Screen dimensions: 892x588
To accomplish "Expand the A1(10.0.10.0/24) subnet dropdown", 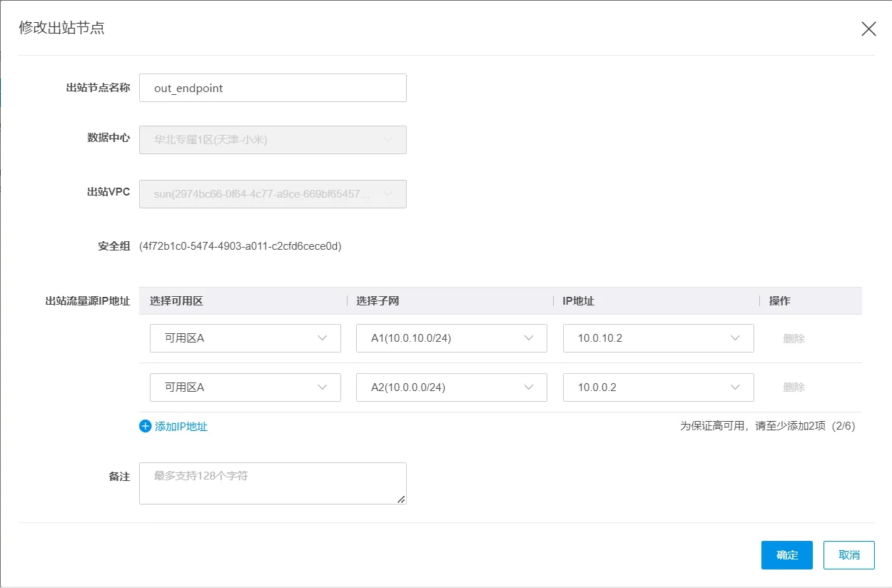I will click(x=451, y=338).
